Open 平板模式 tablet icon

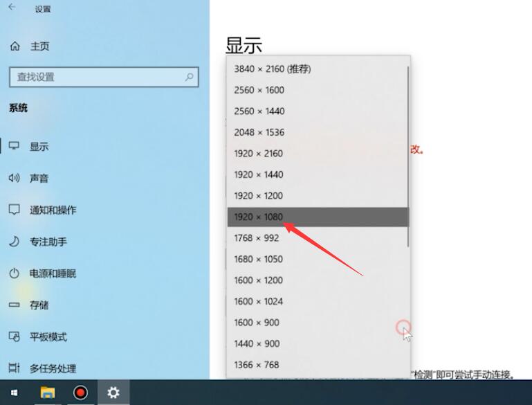(15, 336)
